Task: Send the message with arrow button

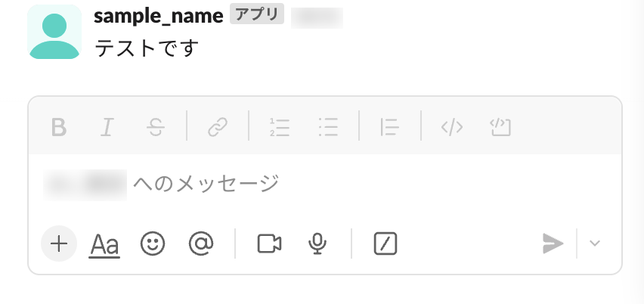Action: (553, 244)
